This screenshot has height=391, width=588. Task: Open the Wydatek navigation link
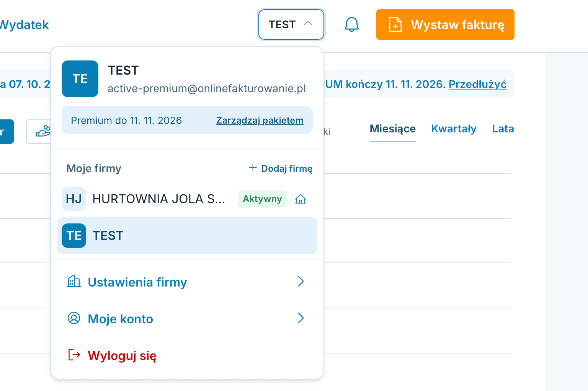point(24,25)
